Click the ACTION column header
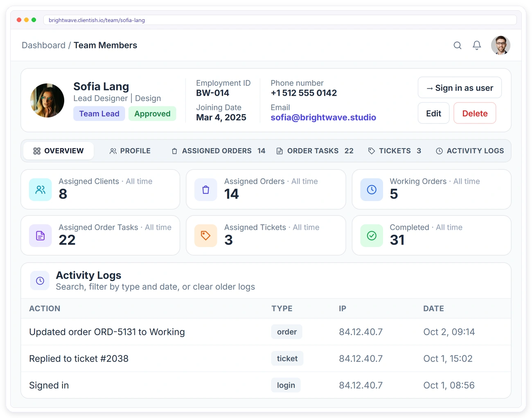This screenshot has height=418, width=532. (x=45, y=308)
